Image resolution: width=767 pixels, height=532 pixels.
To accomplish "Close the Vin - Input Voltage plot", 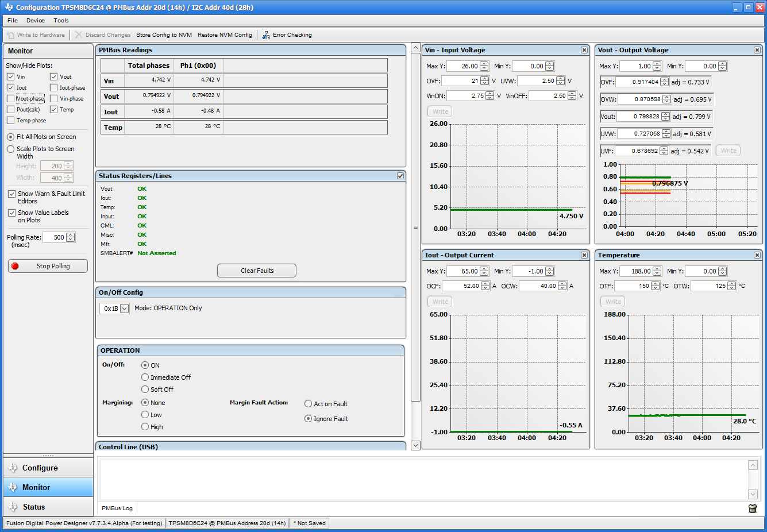I will click(x=584, y=50).
